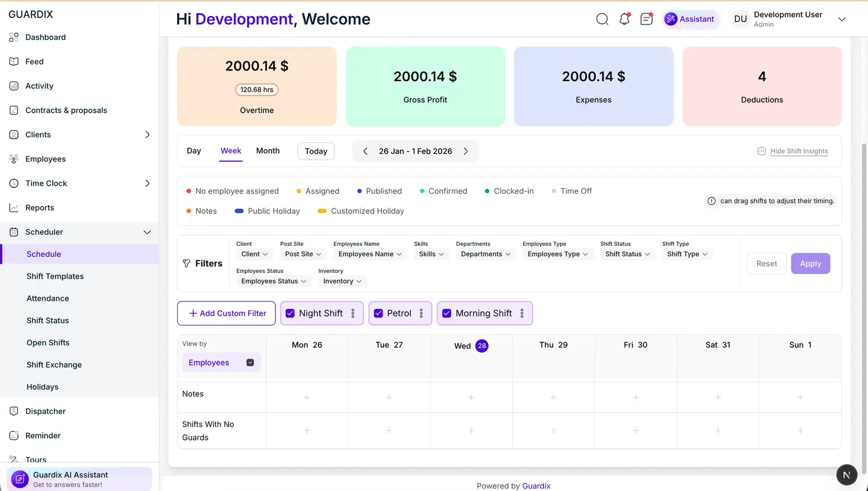Open Morning Shift filter three-dot menu

tap(522, 313)
